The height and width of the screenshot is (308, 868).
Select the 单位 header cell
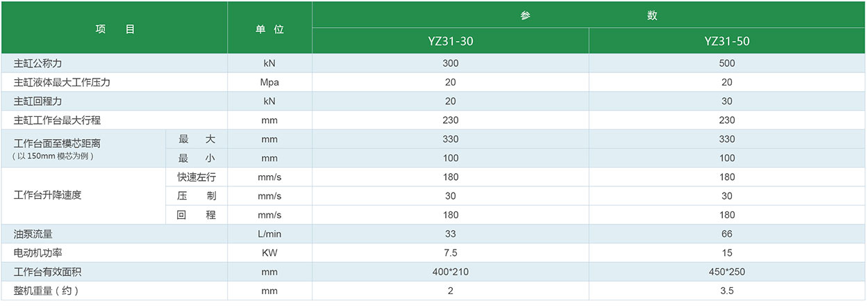269,29
